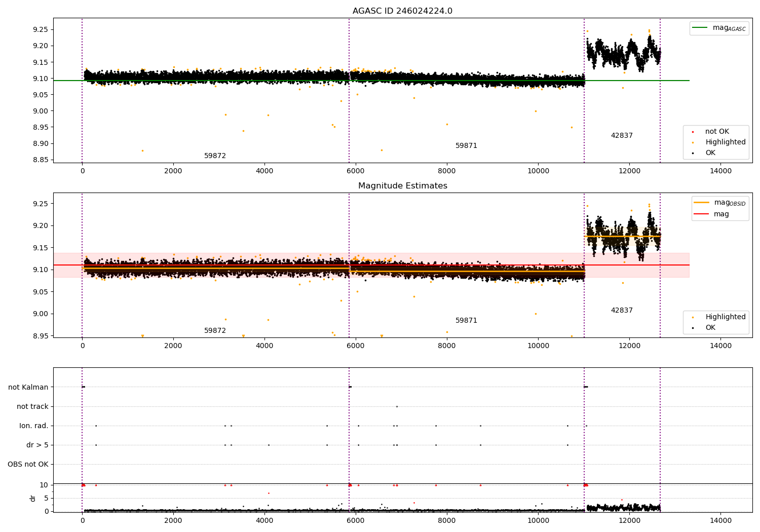The height and width of the screenshot is (532, 760).
Task: Click the 'Ion. rad.' axis label
Action: click(x=34, y=426)
